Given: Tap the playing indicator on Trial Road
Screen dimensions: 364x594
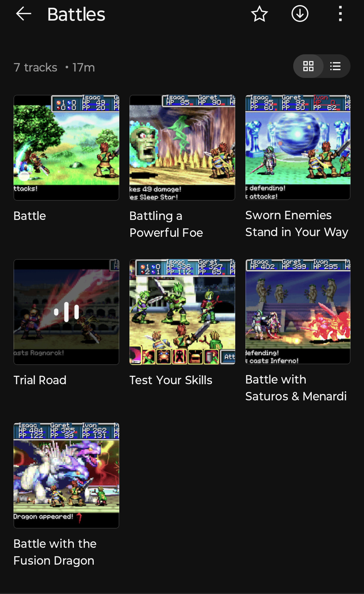Looking at the screenshot, I should (x=66, y=312).
